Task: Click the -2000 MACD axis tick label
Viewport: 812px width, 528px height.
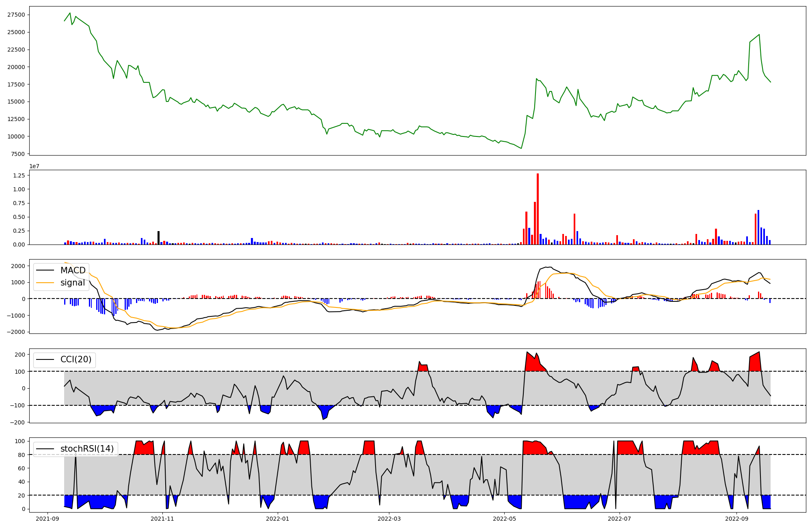Action: pyautogui.click(x=15, y=332)
